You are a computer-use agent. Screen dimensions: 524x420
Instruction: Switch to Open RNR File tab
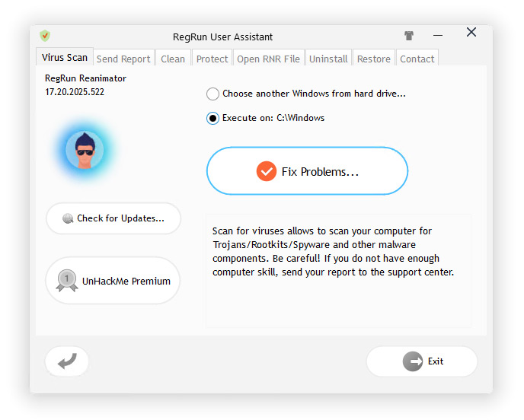coord(268,59)
